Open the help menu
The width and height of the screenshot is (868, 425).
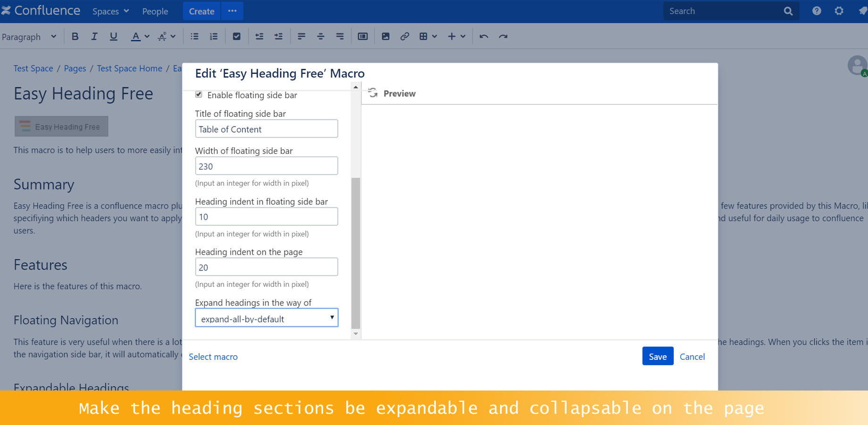click(x=817, y=11)
